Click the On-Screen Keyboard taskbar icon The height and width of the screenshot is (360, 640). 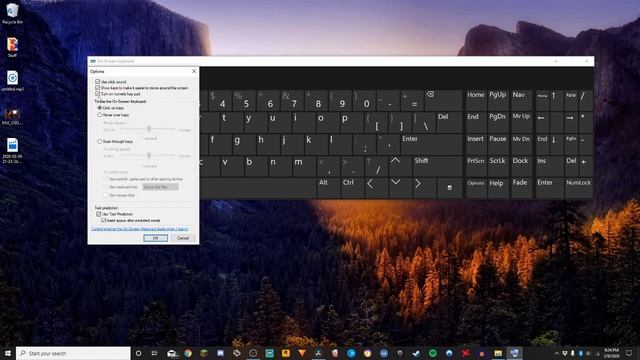click(514, 353)
